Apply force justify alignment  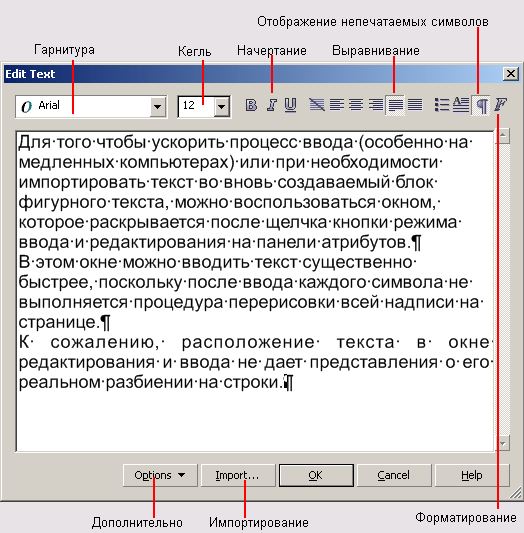pos(415,105)
